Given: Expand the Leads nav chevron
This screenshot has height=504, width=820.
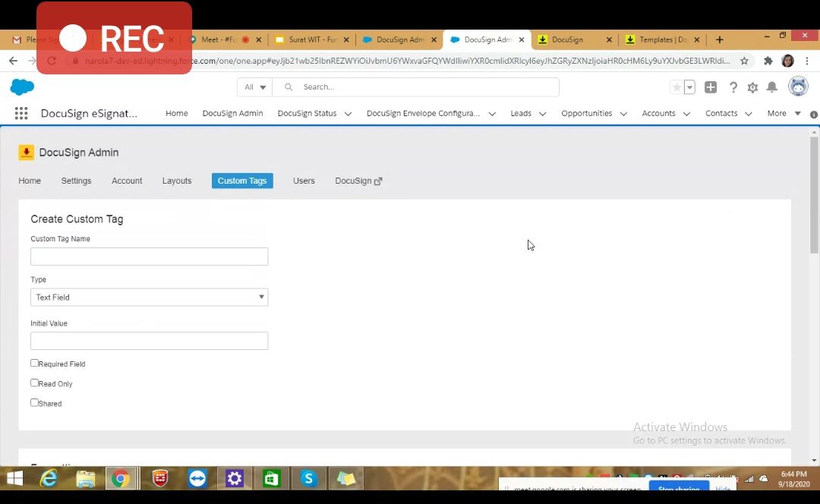Looking at the screenshot, I should coord(542,114).
